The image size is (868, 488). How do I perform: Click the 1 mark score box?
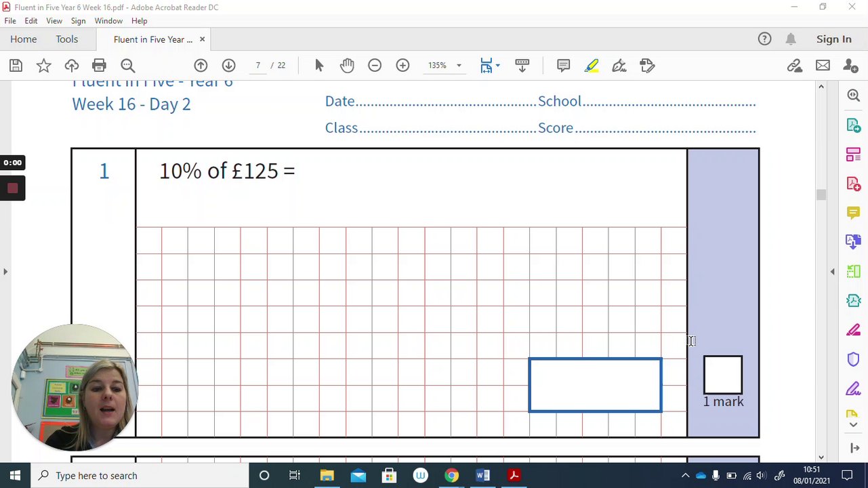coord(723,375)
